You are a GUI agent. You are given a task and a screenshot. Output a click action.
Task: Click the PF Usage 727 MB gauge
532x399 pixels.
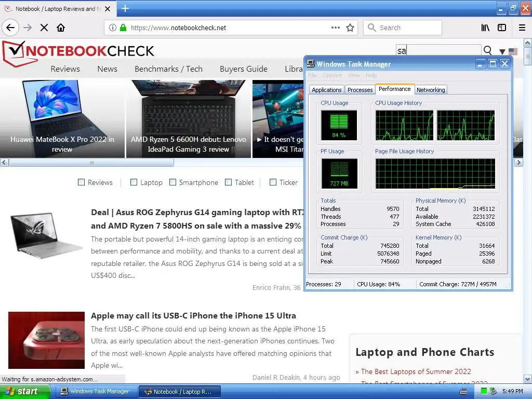(339, 174)
